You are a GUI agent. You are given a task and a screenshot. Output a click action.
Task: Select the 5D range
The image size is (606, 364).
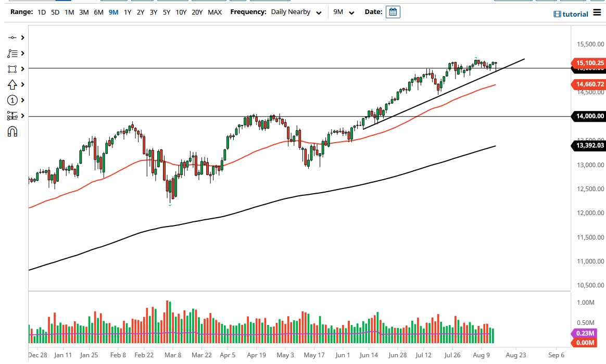pyautogui.click(x=55, y=12)
